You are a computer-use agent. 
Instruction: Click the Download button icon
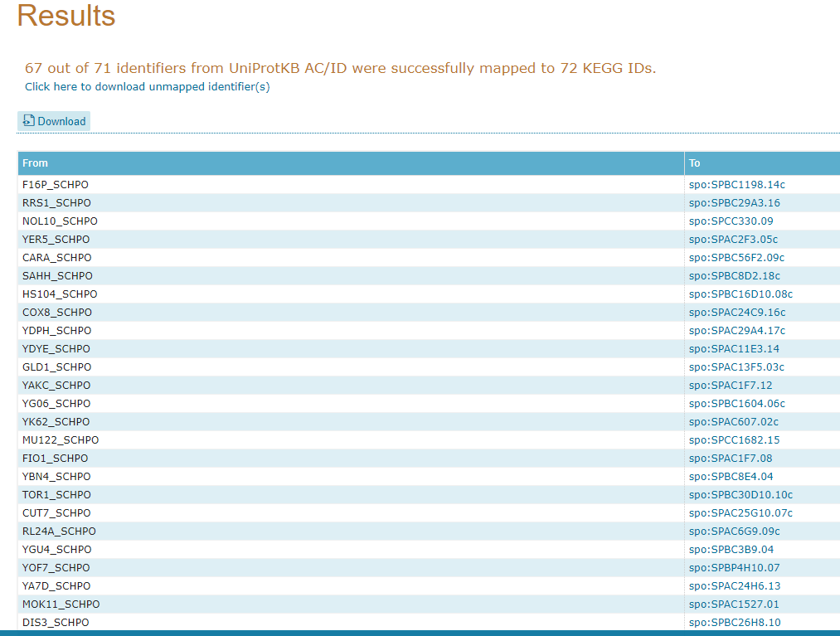29,121
